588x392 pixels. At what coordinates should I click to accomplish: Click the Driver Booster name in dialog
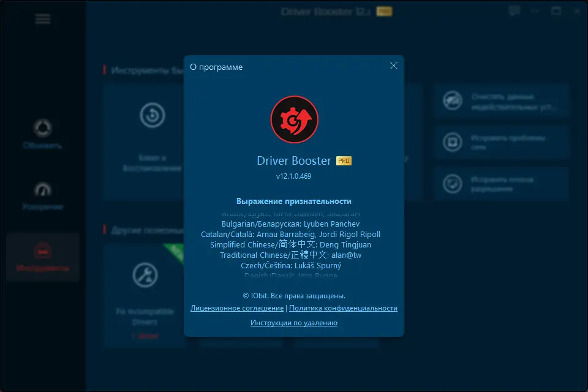point(294,160)
